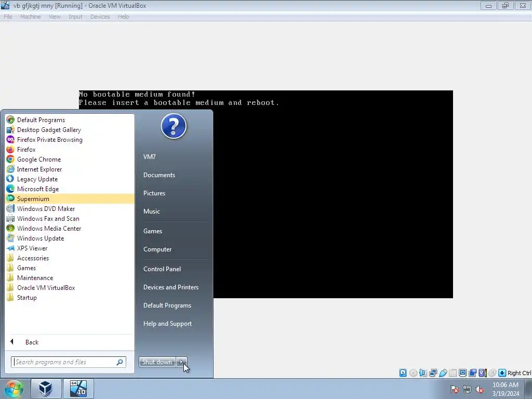Click the network adapter status icon
532x399 pixels.
pos(433,373)
